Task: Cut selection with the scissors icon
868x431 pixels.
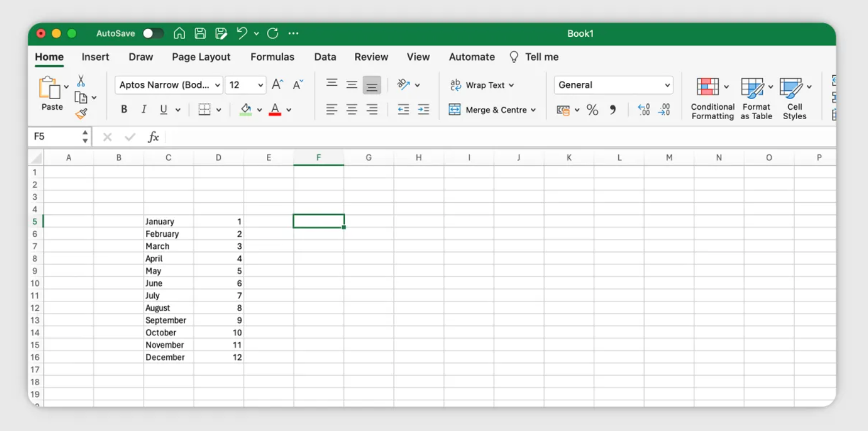Action: 81,81
